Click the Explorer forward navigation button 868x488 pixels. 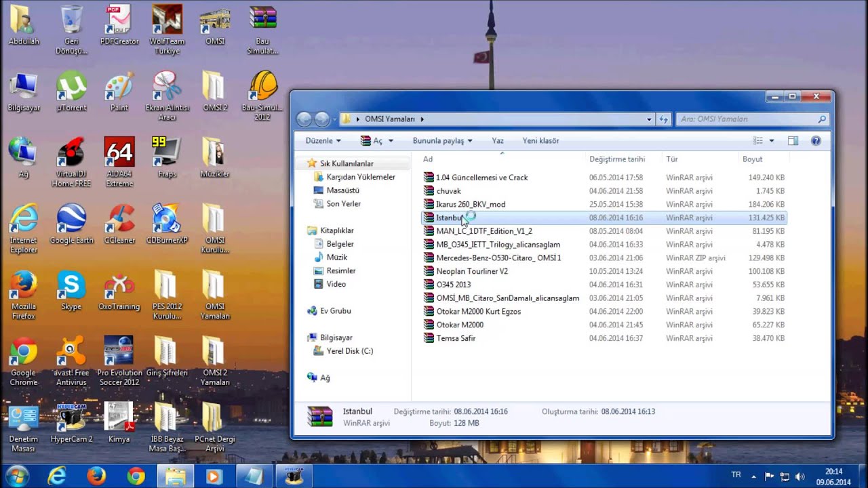pyautogui.click(x=321, y=119)
